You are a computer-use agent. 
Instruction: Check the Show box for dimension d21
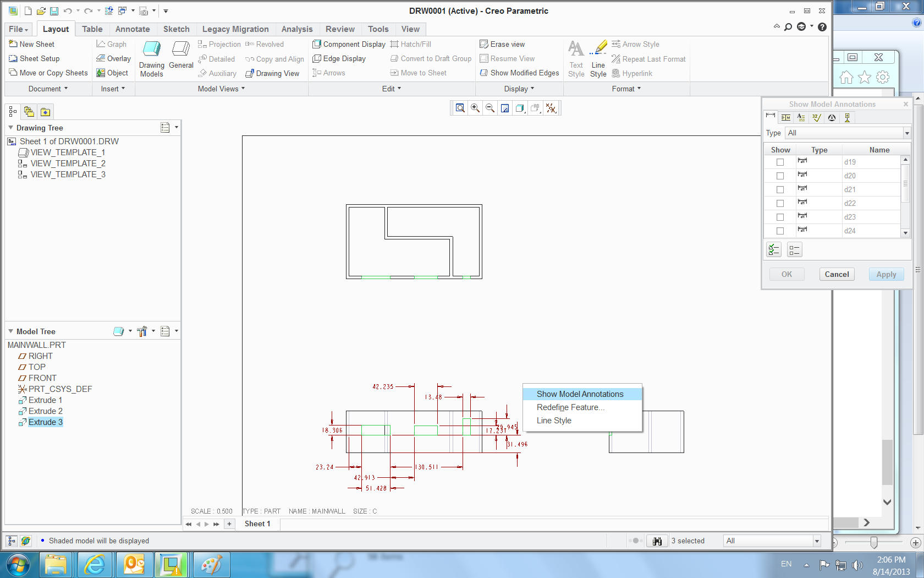tap(780, 190)
